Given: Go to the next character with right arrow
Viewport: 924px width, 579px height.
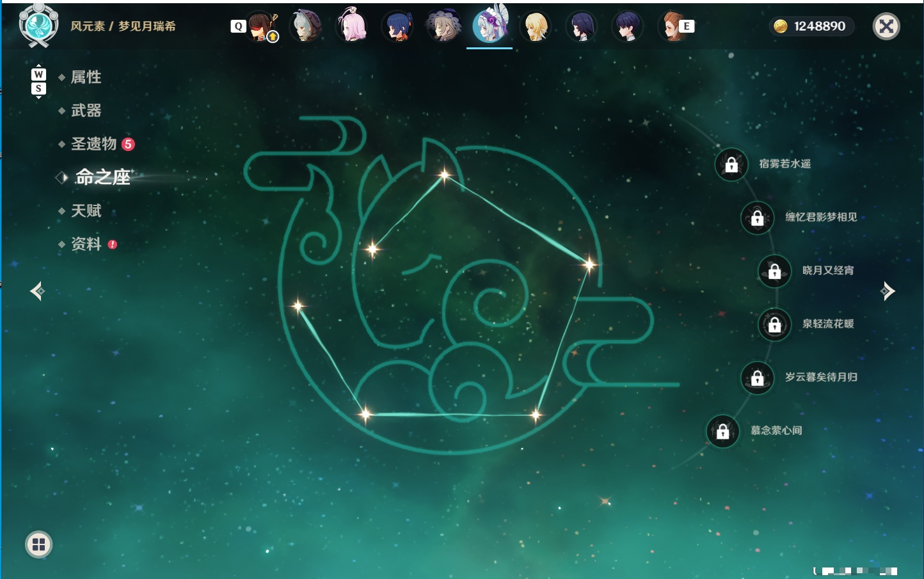Looking at the screenshot, I should coord(888,291).
